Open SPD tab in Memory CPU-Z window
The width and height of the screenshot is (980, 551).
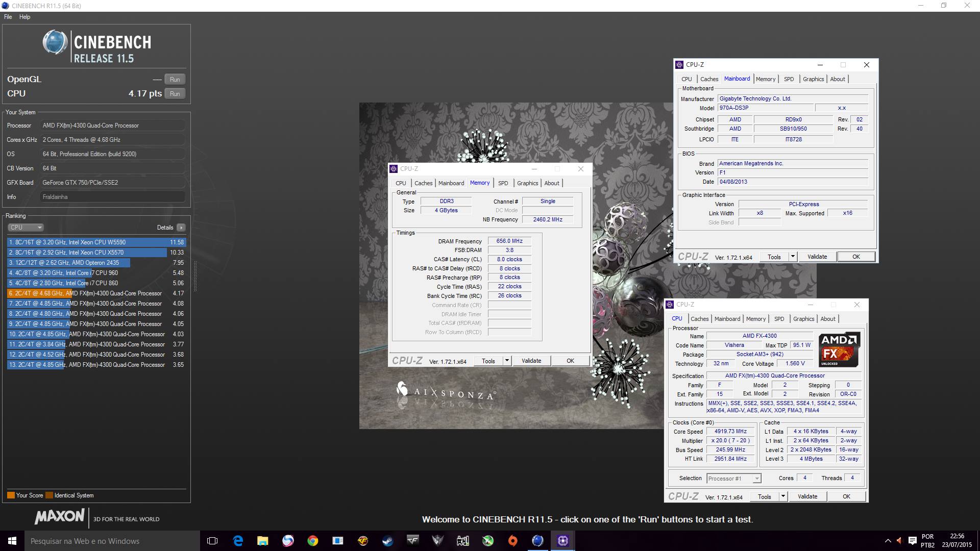(503, 183)
